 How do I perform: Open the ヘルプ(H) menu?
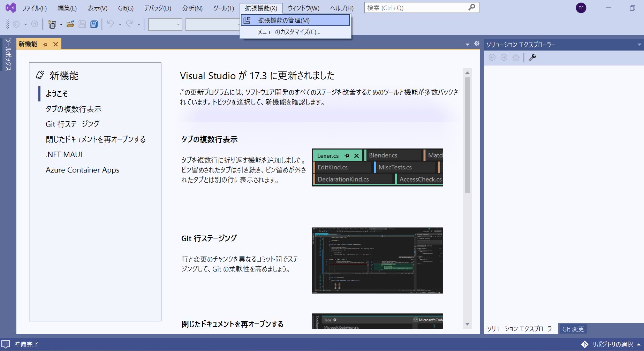[342, 8]
